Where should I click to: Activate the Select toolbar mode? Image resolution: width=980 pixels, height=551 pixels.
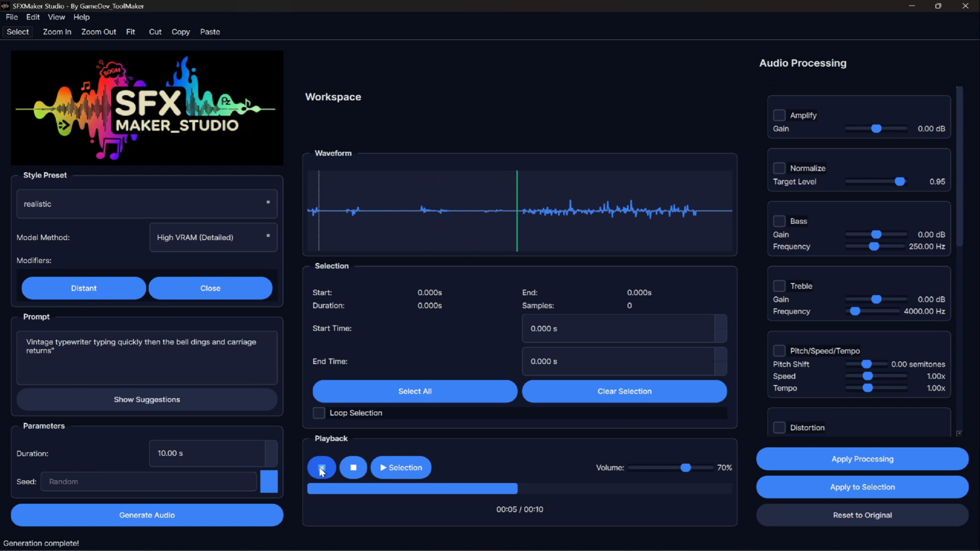17,32
